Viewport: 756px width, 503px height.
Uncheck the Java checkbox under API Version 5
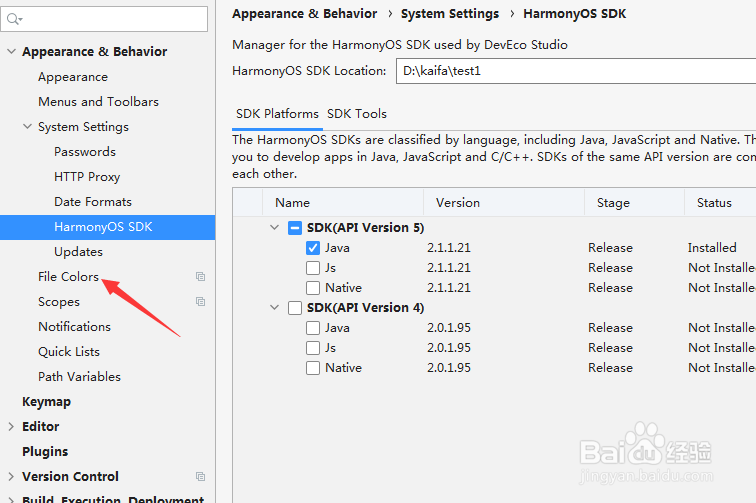click(313, 248)
